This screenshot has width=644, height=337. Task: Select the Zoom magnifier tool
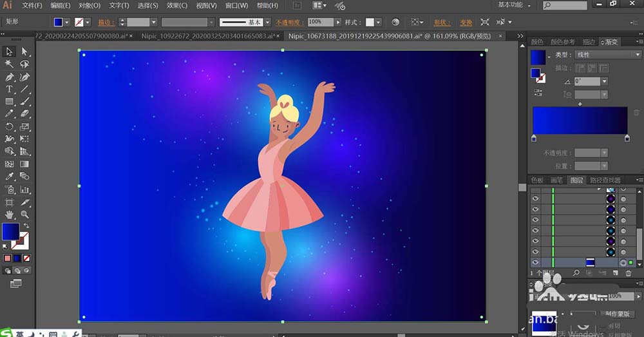[24, 214]
